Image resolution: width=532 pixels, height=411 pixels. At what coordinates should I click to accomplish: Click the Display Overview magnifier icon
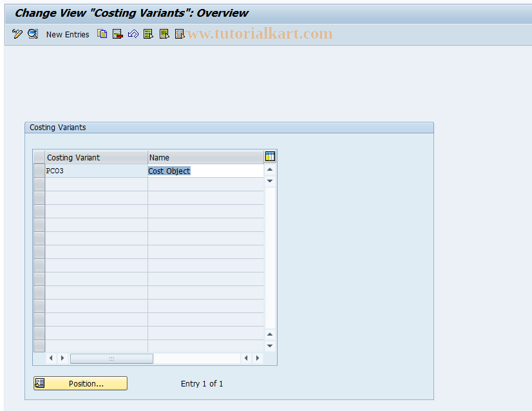[31, 34]
